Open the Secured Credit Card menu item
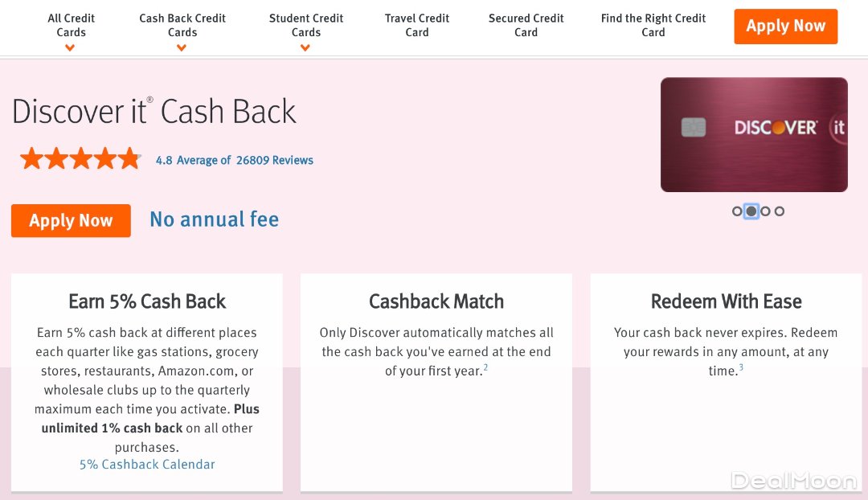 (x=526, y=25)
